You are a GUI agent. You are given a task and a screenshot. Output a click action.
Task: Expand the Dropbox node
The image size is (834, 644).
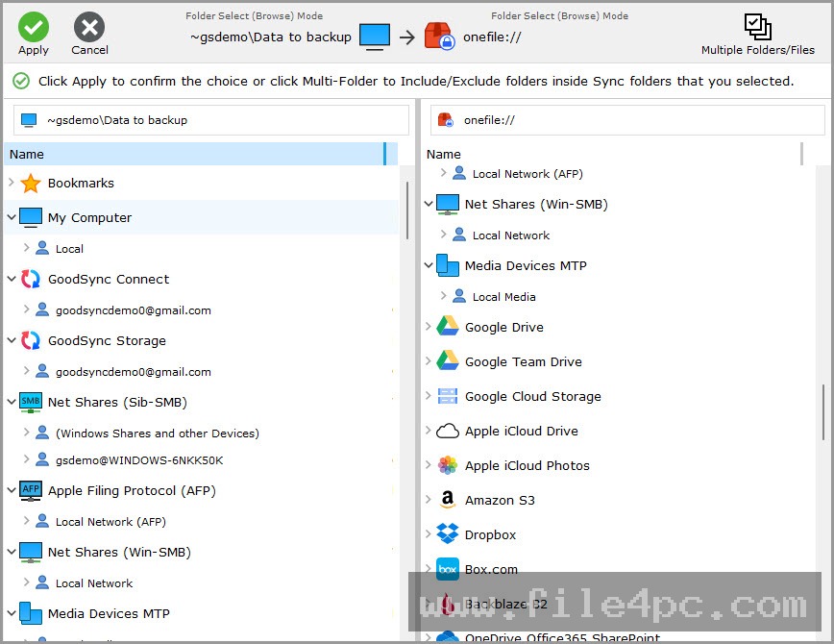(429, 533)
